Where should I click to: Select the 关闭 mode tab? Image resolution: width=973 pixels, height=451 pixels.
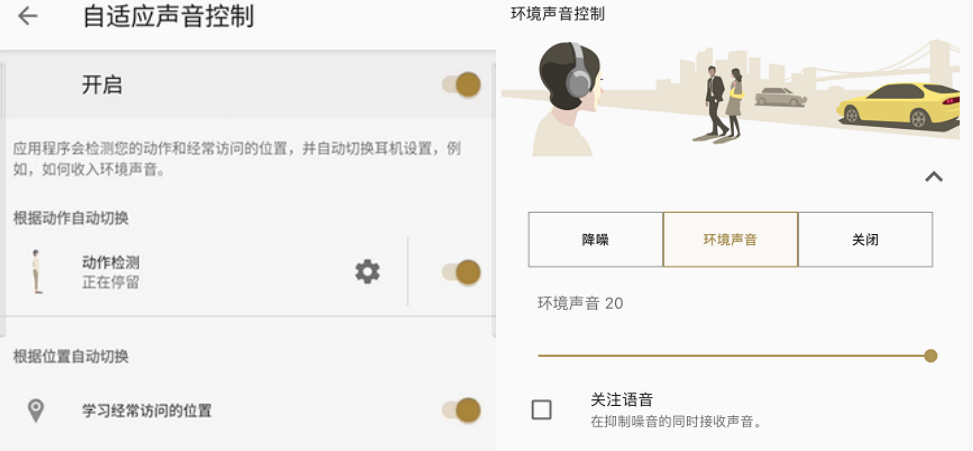click(865, 240)
